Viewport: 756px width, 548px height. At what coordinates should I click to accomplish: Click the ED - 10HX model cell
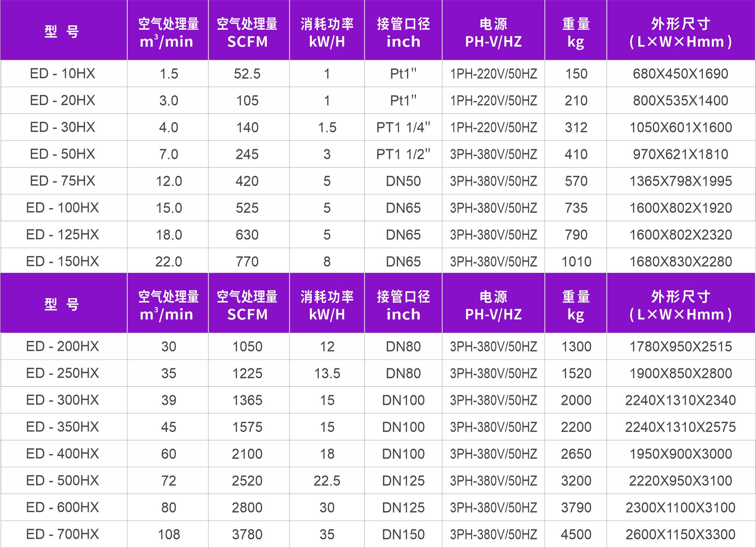point(63,74)
